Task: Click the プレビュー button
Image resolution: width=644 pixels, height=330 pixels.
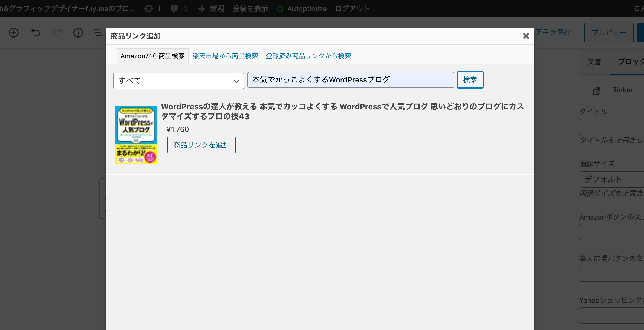Action: [609, 33]
